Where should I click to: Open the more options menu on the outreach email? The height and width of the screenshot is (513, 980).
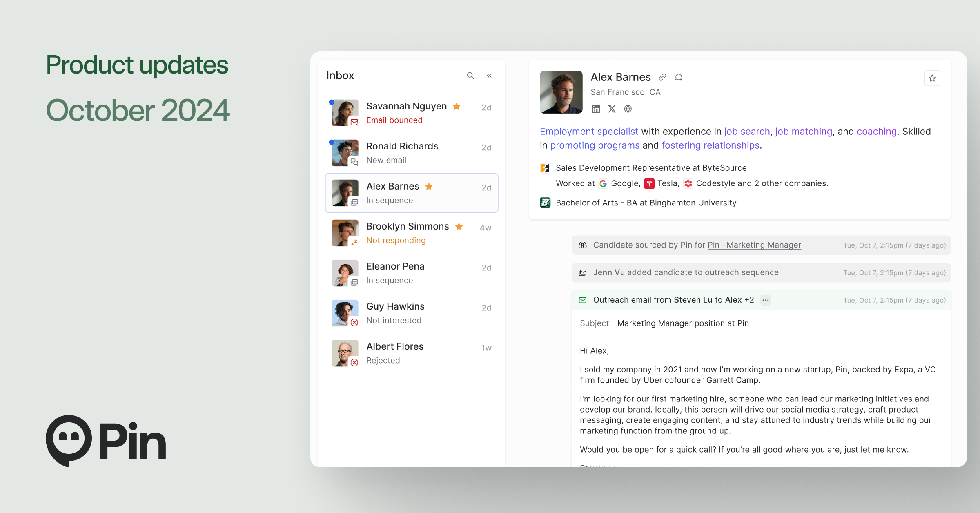tap(765, 300)
